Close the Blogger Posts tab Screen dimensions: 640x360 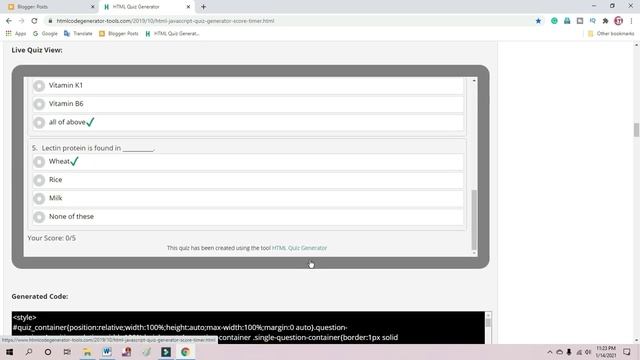92,7
